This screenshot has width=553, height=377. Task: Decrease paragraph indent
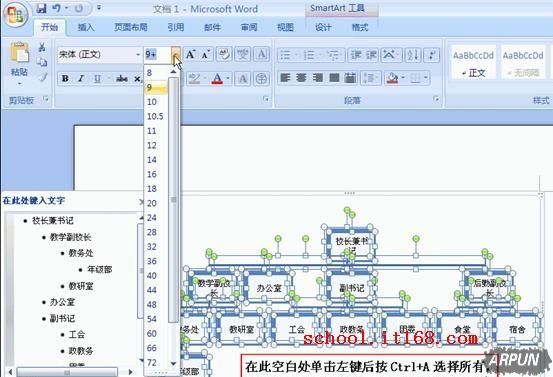356,55
